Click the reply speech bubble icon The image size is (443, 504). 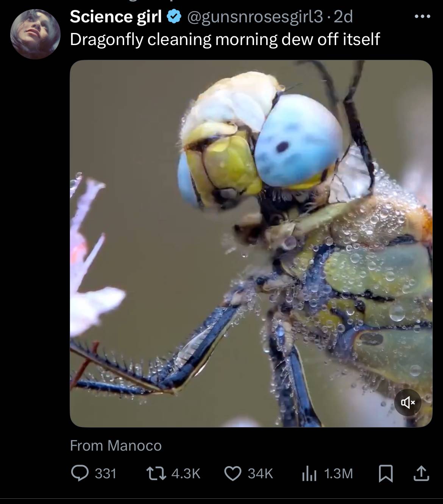click(x=79, y=473)
